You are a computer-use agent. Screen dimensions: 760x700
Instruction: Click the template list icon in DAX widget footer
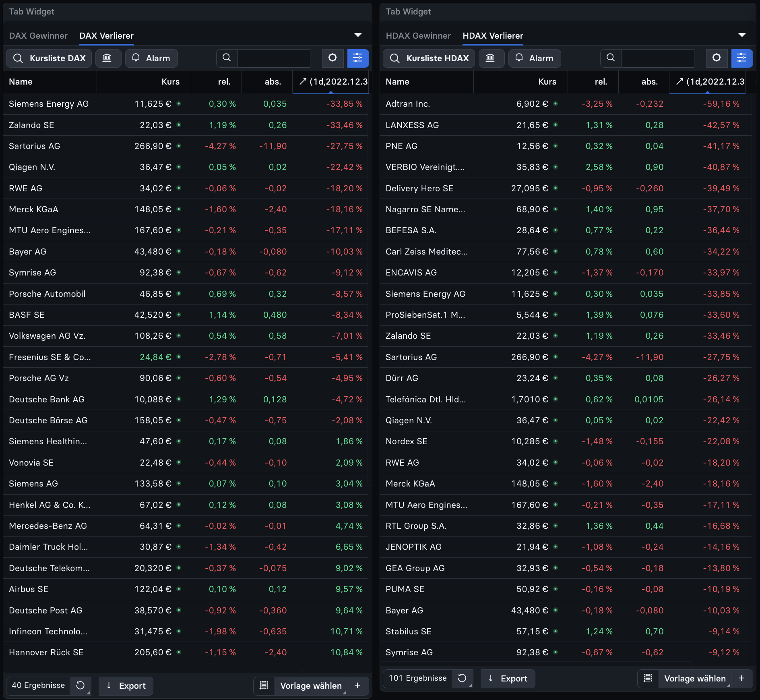click(264, 686)
